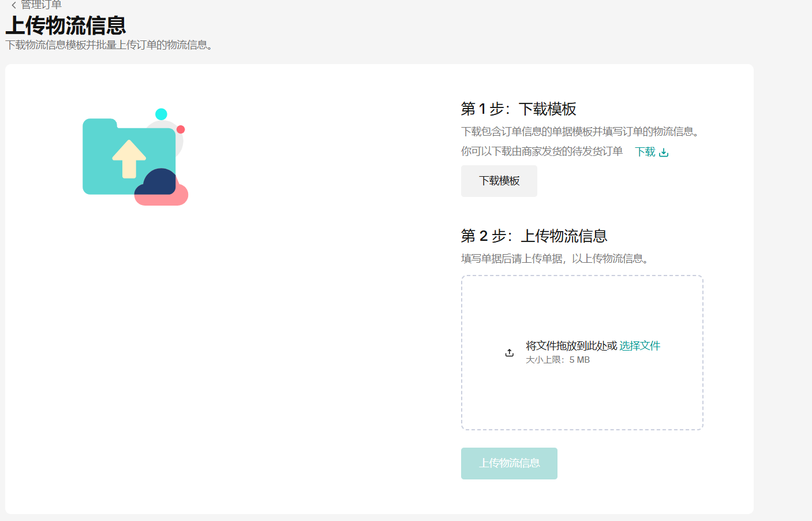Go back via the 管理订单 breadcrumb
Screen dimensions: 812x521
pyautogui.click(x=41, y=5)
